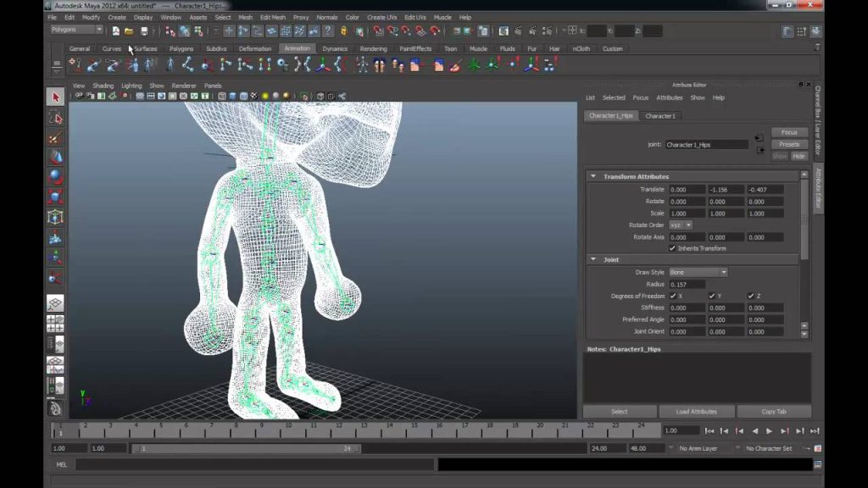Click the Hide button in Attribute Editor

[x=798, y=156]
